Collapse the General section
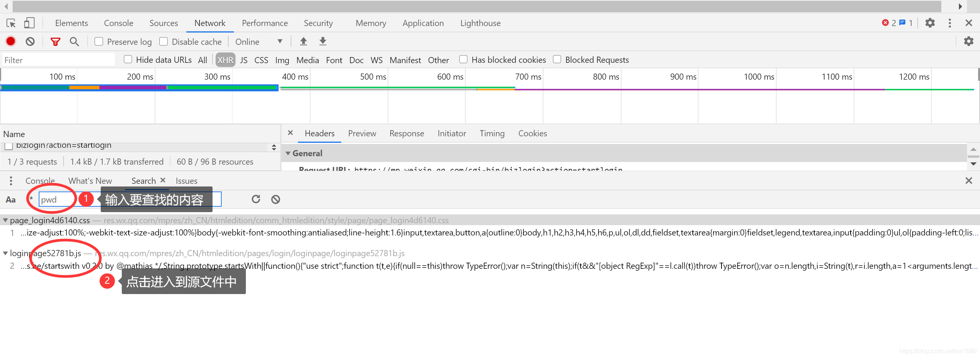 [x=288, y=153]
